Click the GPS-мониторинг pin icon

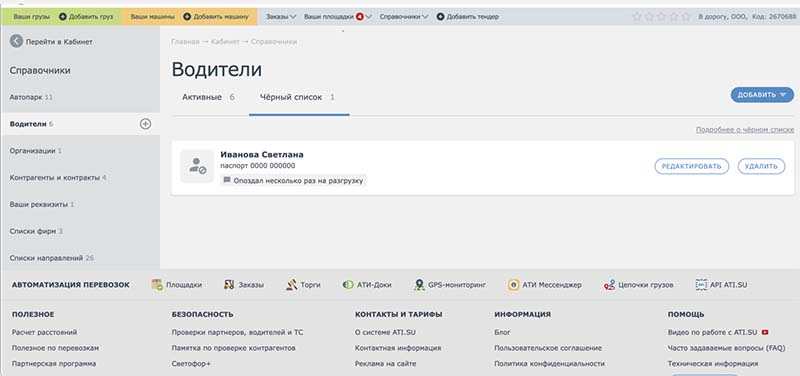point(419,285)
